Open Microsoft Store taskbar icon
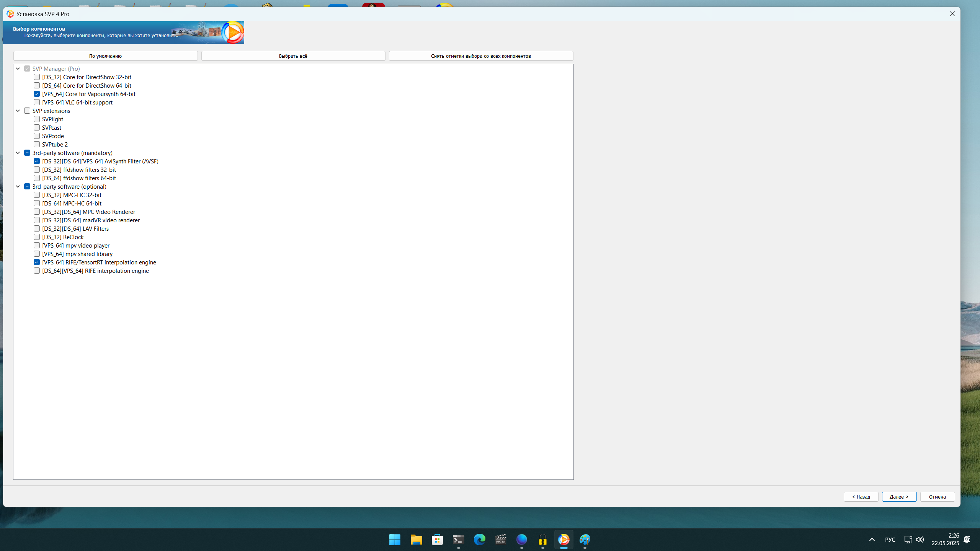The height and width of the screenshot is (551, 980). point(437,540)
